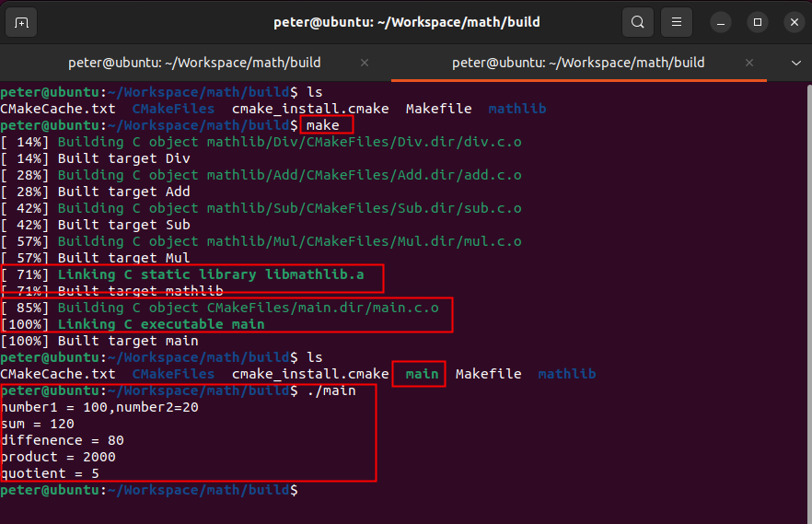Click the final empty prompt line
This screenshot has width=812, height=524.
(147, 491)
